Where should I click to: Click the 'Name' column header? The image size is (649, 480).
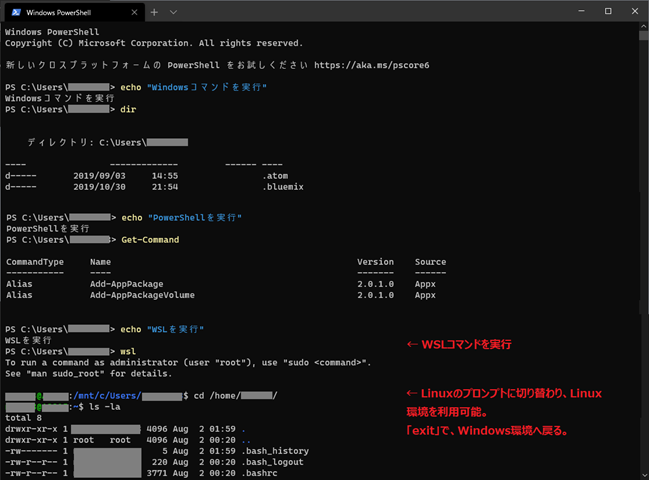point(100,262)
